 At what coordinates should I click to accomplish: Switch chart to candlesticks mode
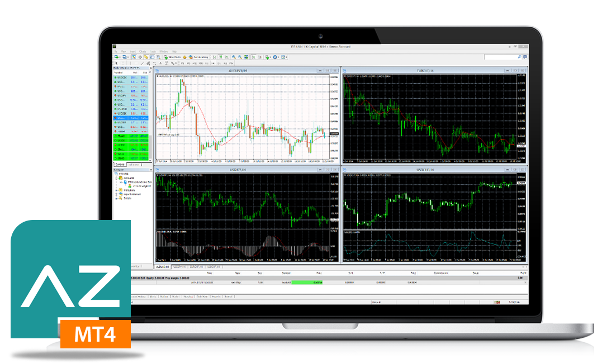(221, 57)
